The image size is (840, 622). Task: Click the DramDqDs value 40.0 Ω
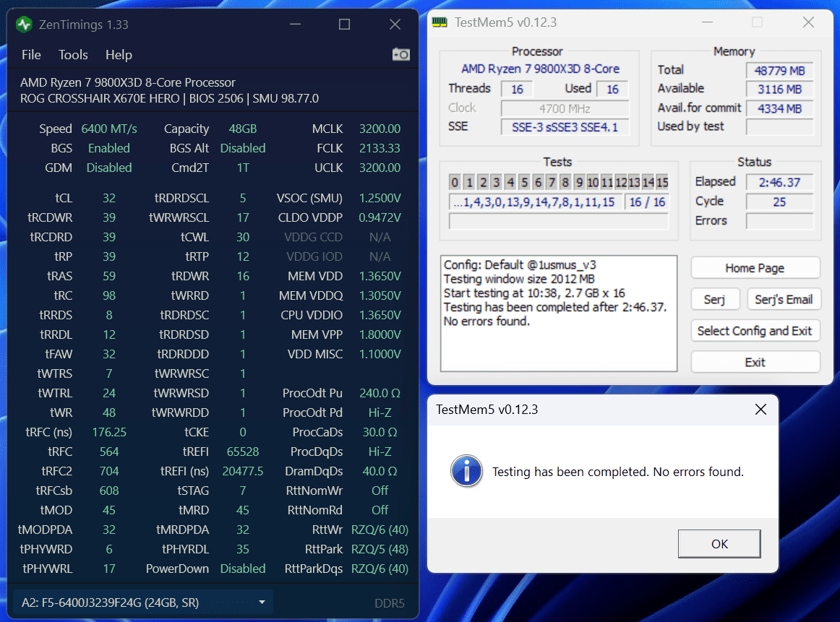click(x=380, y=471)
